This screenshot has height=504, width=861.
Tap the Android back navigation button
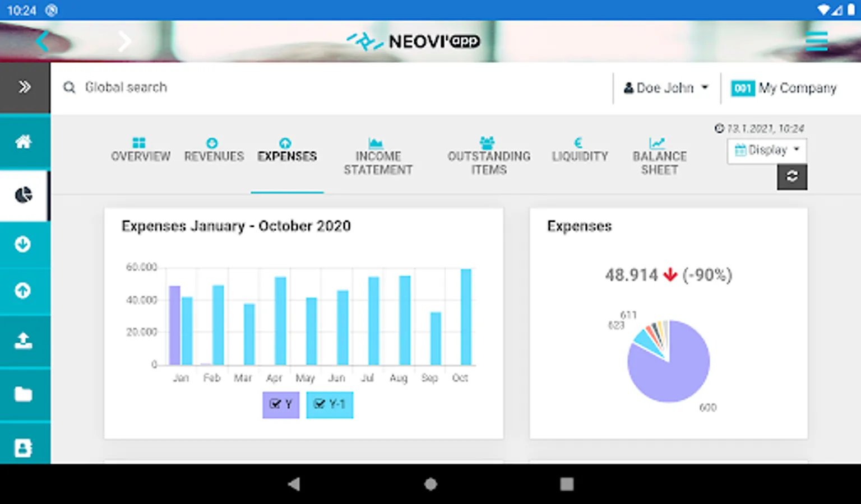[x=294, y=484]
